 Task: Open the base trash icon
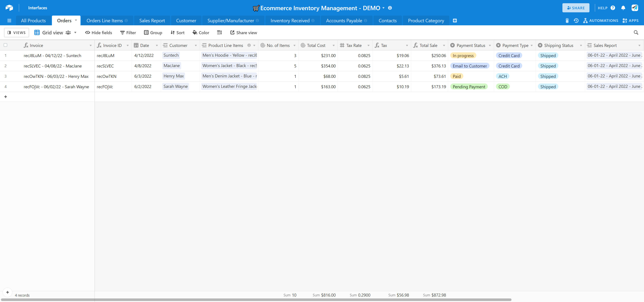click(567, 21)
